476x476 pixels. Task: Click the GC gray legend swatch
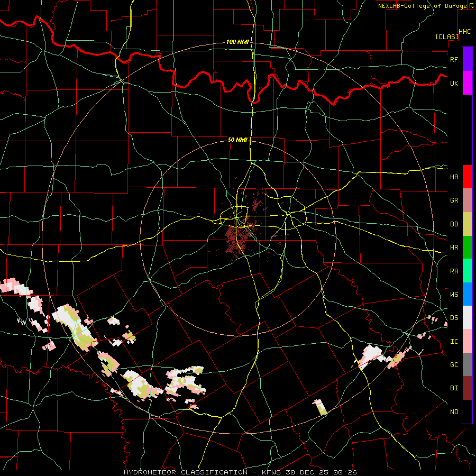point(467,364)
